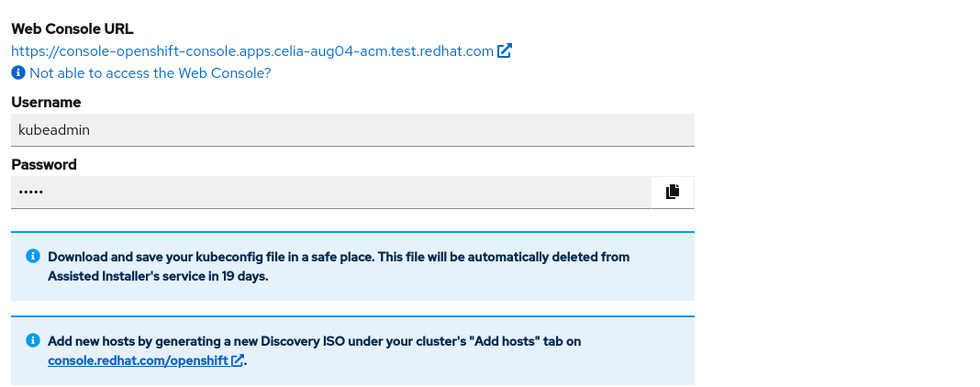Click the masked password dots
The width and height of the screenshot is (980, 387).
31,192
